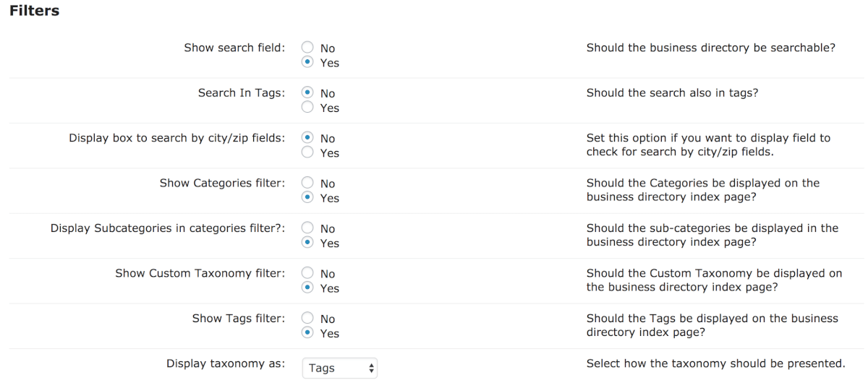Set Show Categories filter to No
868x388 pixels.
click(x=307, y=184)
